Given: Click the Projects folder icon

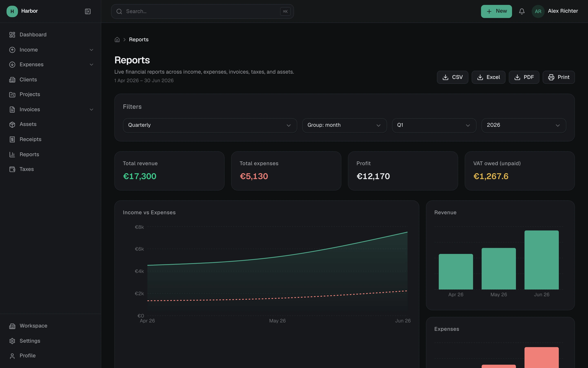Looking at the screenshot, I should pyautogui.click(x=12, y=94).
